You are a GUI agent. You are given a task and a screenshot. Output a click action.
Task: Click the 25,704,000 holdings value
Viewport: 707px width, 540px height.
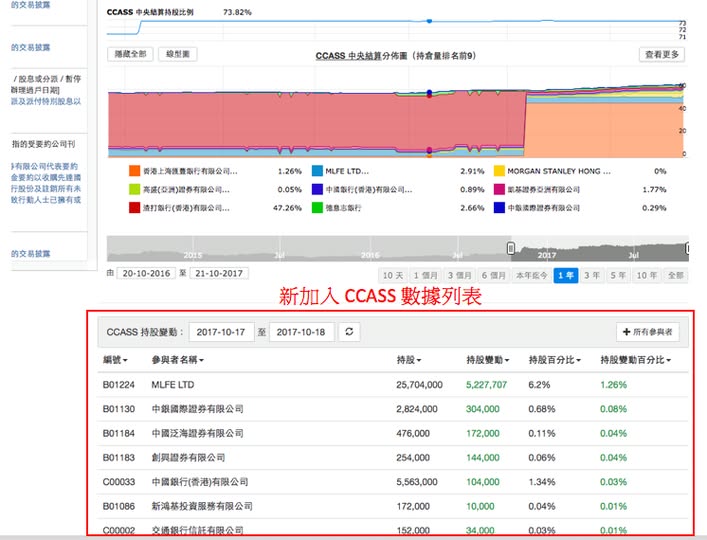pyautogui.click(x=419, y=385)
